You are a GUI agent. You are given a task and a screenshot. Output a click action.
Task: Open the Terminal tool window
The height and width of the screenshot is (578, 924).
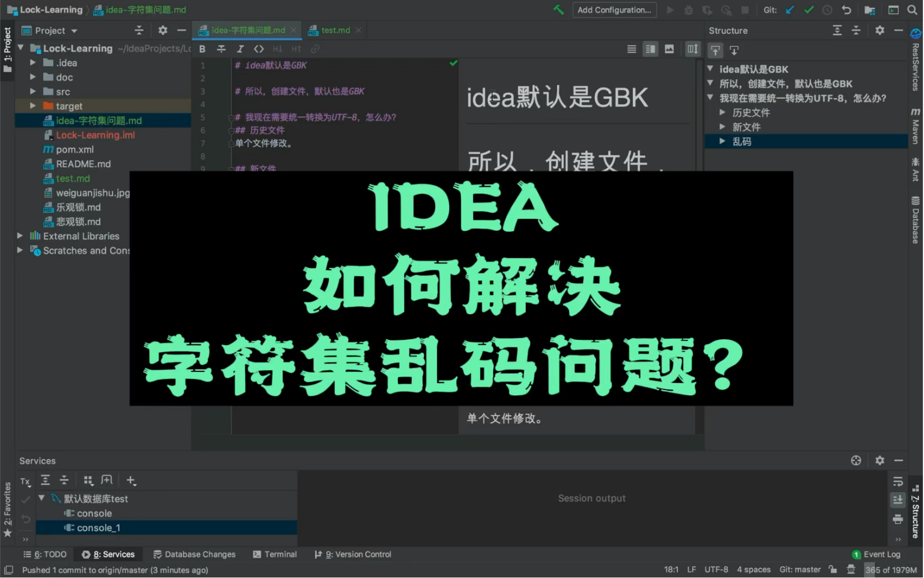275,555
